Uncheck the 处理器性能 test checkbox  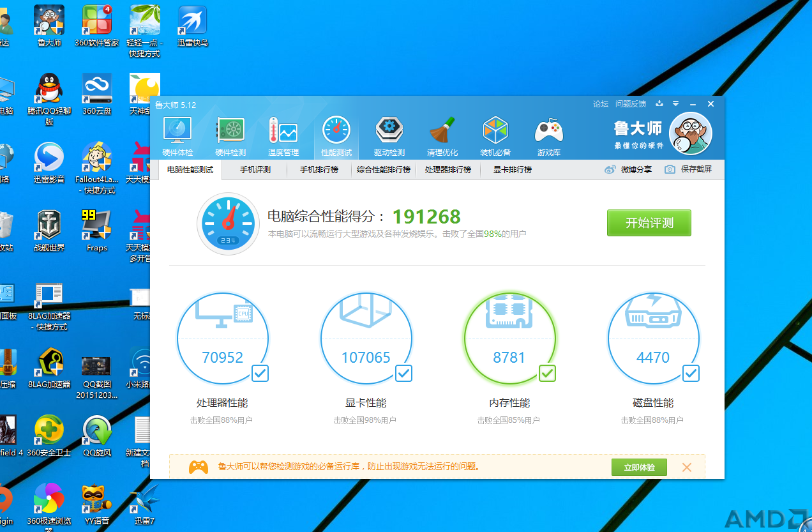click(260, 373)
